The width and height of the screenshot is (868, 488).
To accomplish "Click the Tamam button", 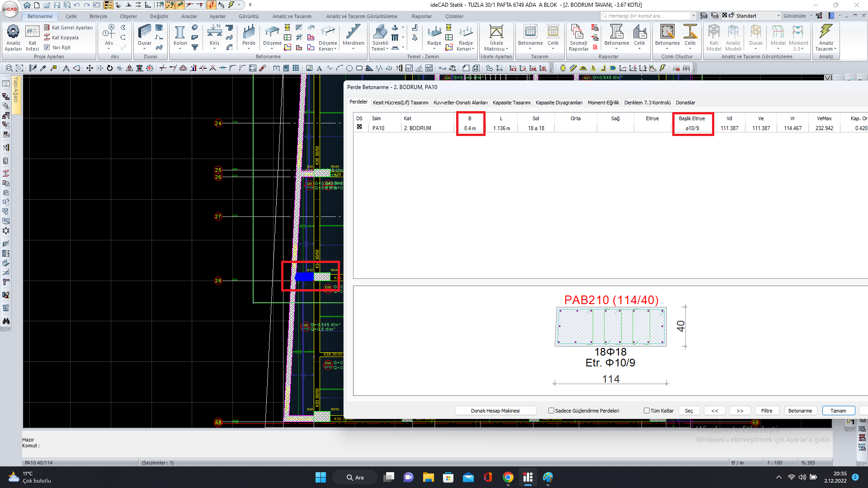I will coord(838,411).
